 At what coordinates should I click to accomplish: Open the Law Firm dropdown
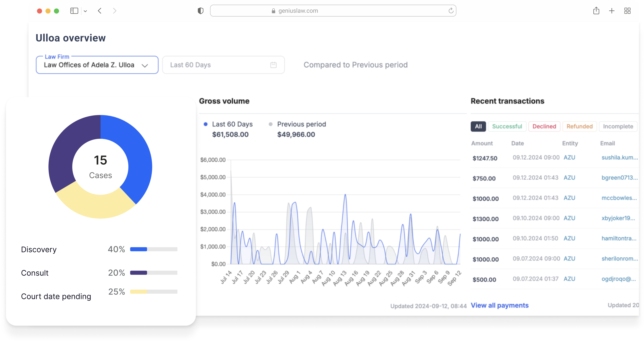[97, 65]
